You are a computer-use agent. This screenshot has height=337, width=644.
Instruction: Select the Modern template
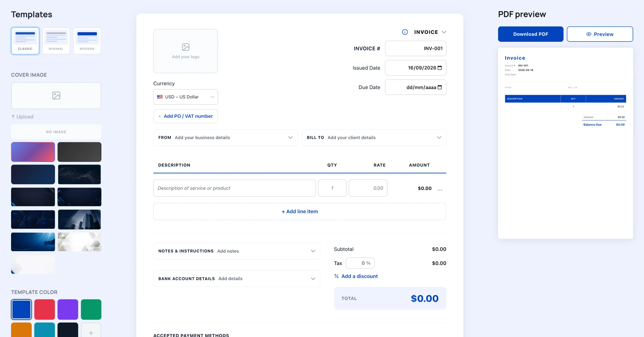(87, 41)
